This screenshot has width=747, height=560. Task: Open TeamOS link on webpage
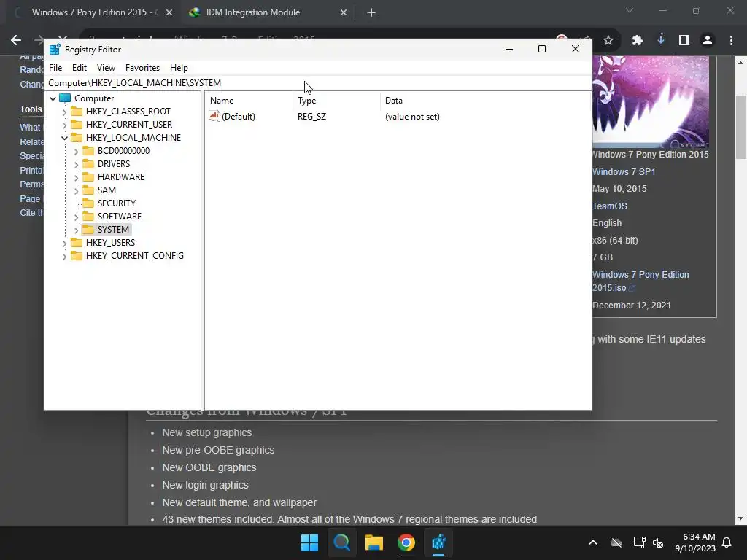[610, 206]
